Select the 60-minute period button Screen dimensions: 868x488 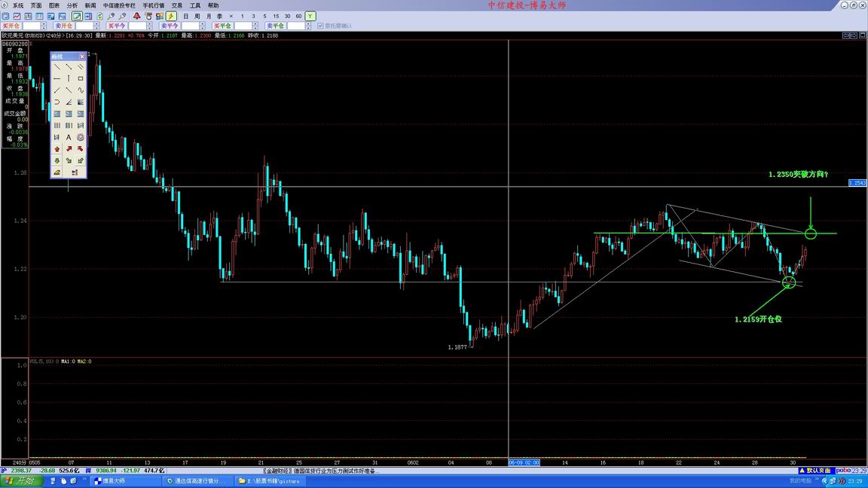click(298, 16)
